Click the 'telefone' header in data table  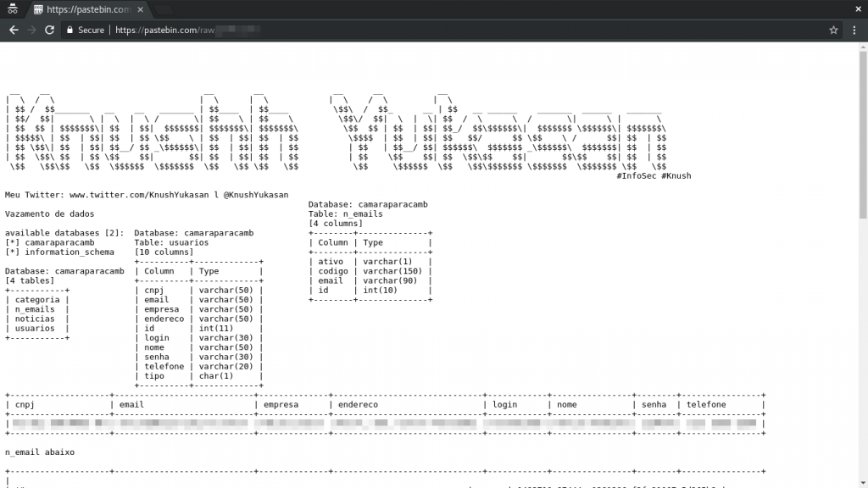(x=706, y=404)
